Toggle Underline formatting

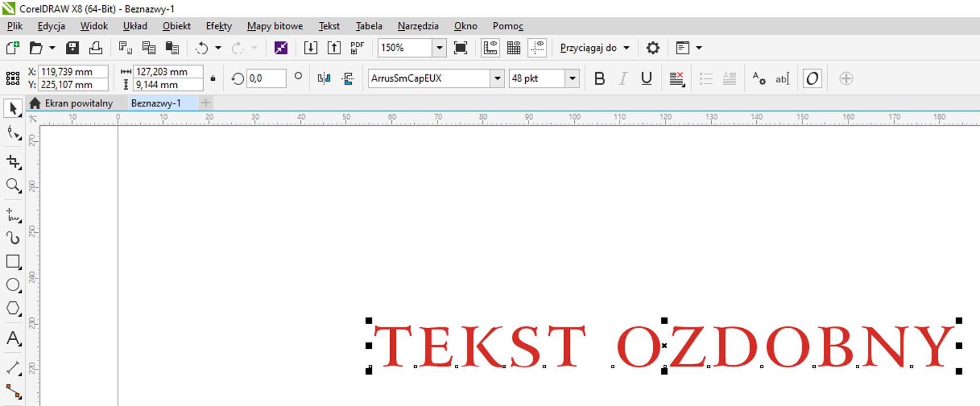pos(646,78)
